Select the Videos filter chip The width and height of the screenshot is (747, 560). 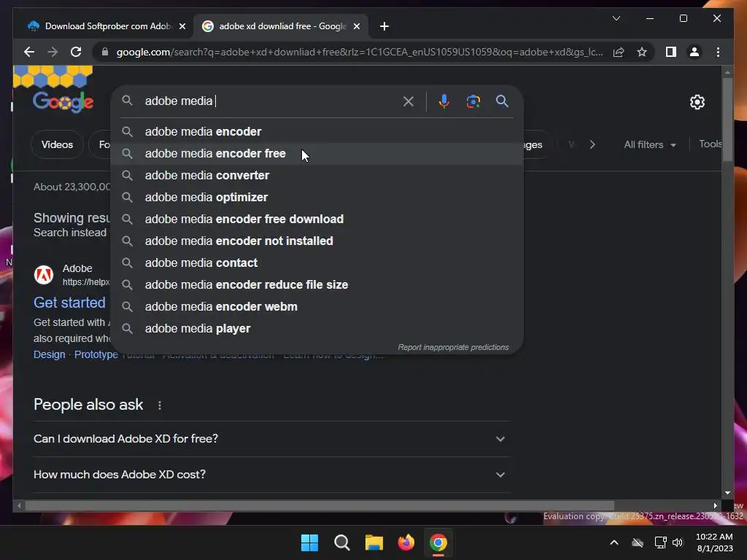pos(57,145)
